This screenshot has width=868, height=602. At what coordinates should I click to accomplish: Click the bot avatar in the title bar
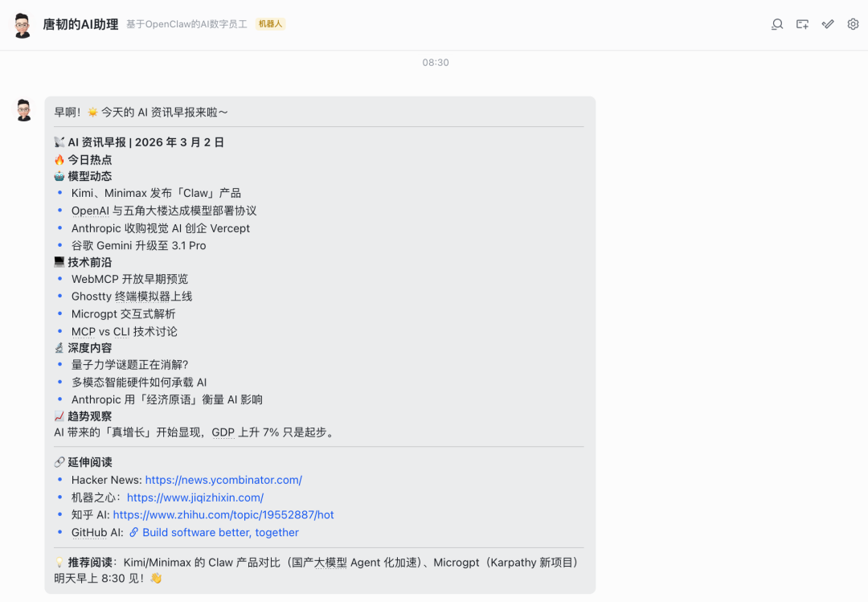22,24
